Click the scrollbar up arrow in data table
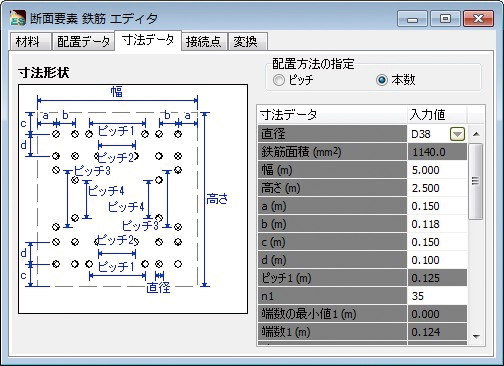This screenshot has width=504, height=366. pyautogui.click(x=476, y=134)
